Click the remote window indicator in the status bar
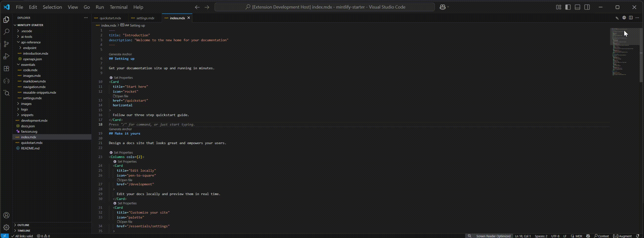This screenshot has width=644, height=238. point(4,236)
